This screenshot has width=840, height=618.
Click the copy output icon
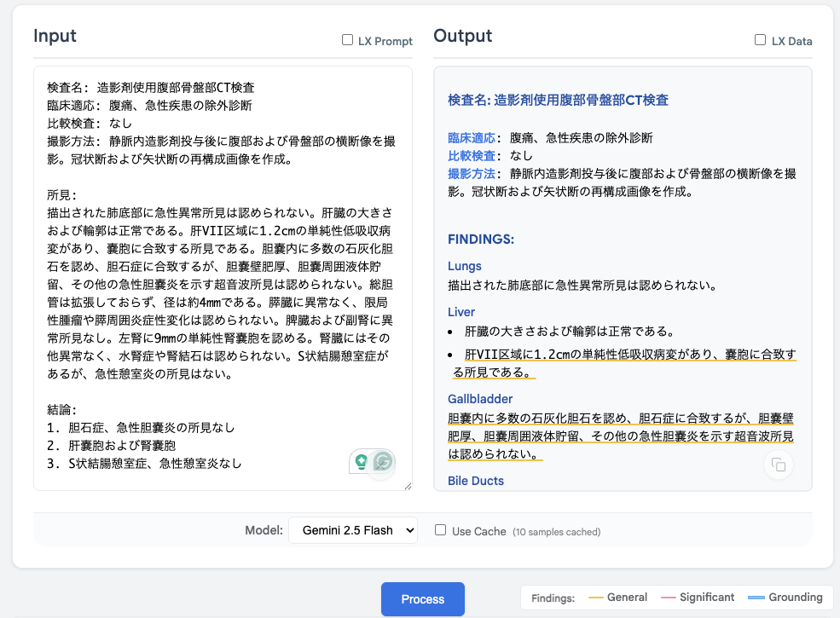click(x=778, y=465)
